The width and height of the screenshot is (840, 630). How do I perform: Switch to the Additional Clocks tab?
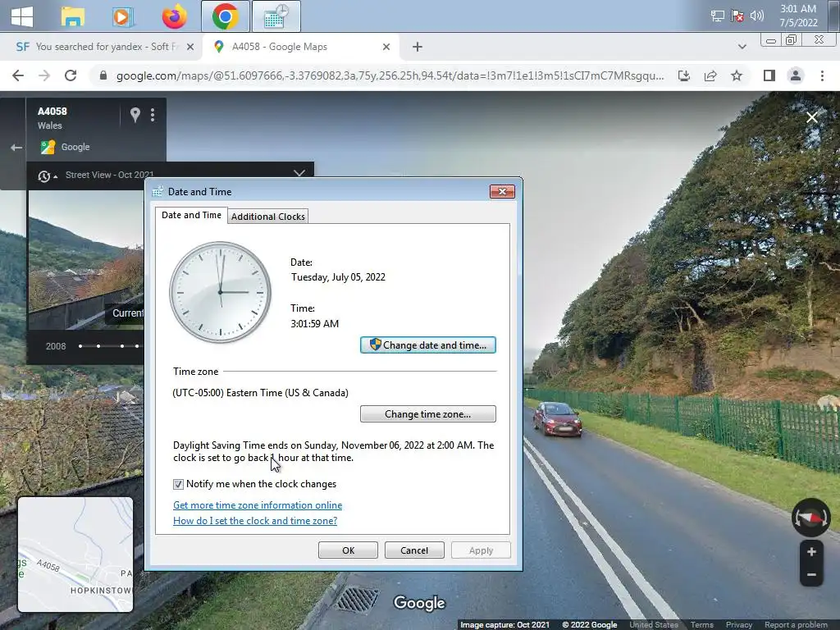pos(268,216)
